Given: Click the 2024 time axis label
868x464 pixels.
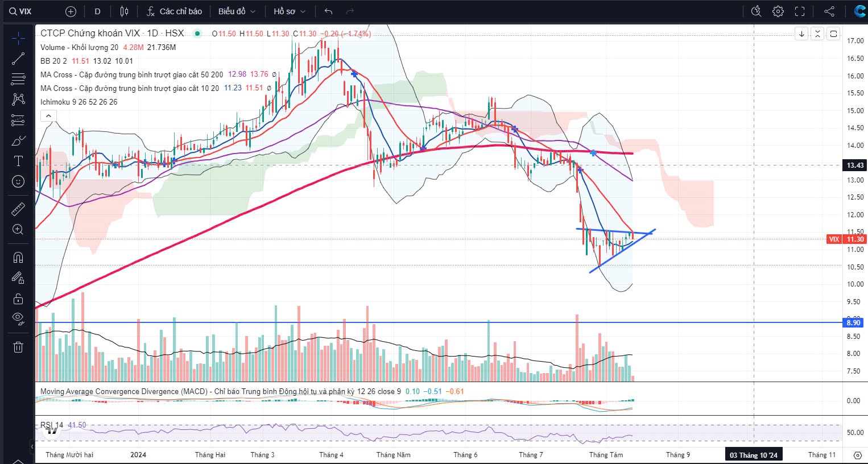Looking at the screenshot, I should [138, 455].
